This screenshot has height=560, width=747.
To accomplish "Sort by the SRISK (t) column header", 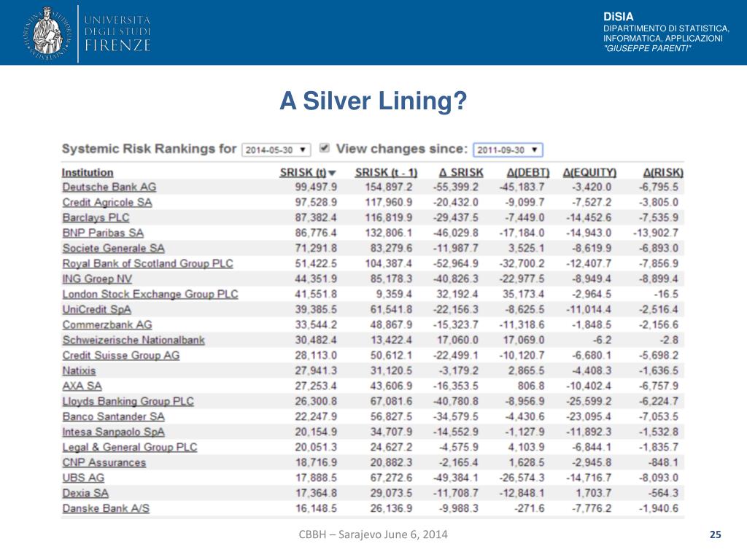I will point(303,172).
